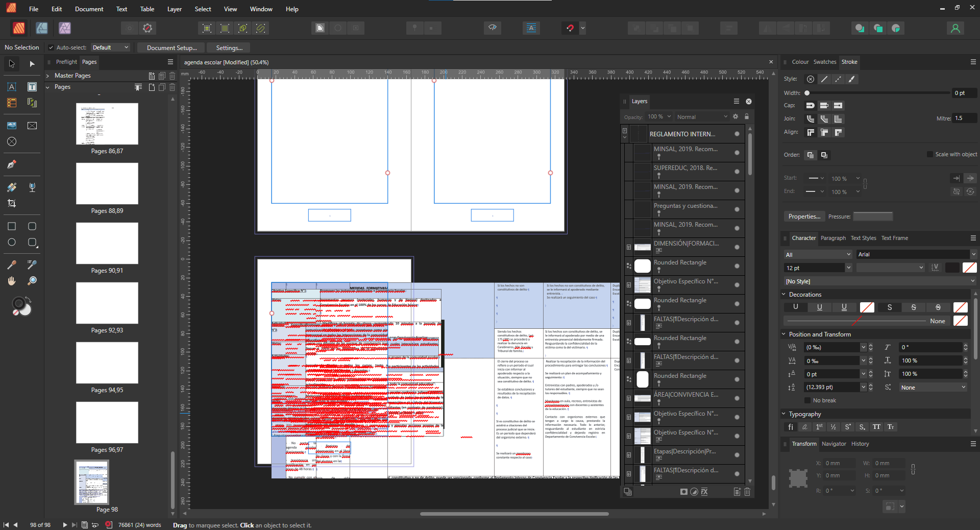The width and height of the screenshot is (980, 530).
Task: Enable Scale with object checkbox
Action: pyautogui.click(x=930, y=154)
